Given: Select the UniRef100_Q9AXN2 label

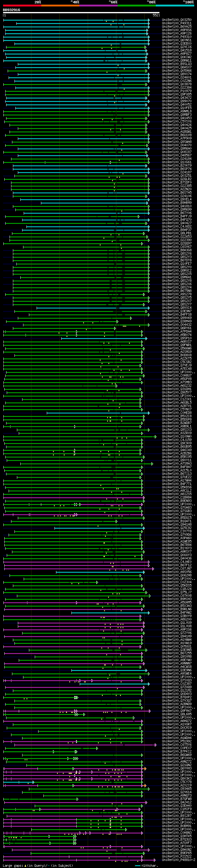Looking at the screenshot, I should pos(177,850).
